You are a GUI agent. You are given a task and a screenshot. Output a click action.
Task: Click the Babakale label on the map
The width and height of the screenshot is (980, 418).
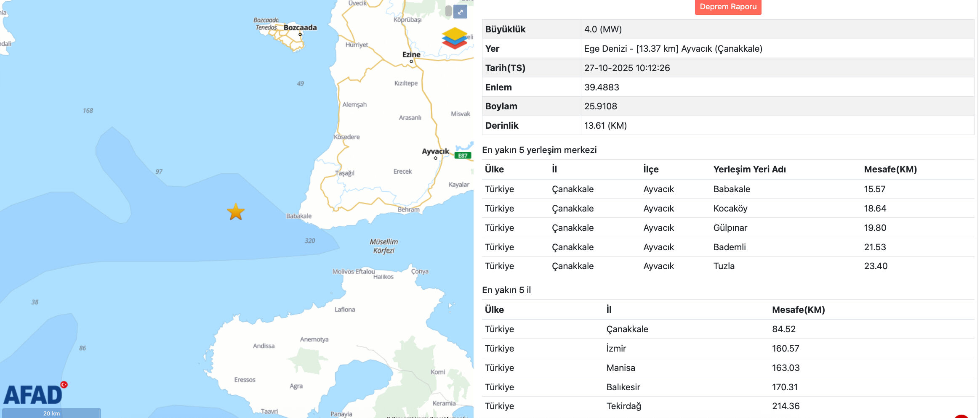pyautogui.click(x=299, y=216)
